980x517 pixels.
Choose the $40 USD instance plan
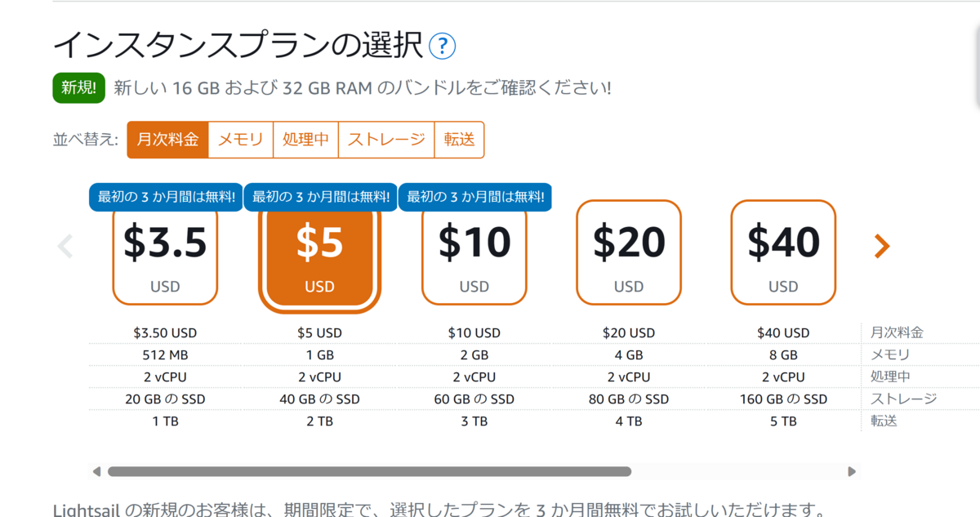[x=783, y=252]
